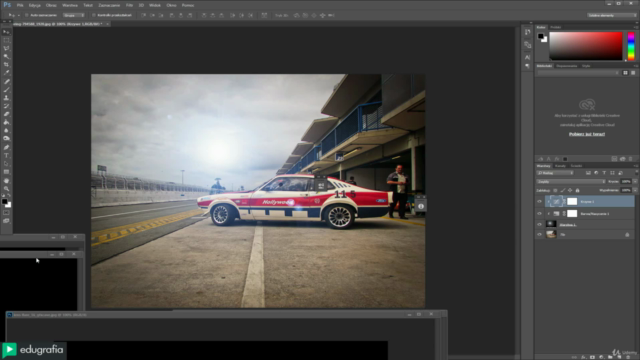
Task: Select the Hand tool
Action: [6, 180]
